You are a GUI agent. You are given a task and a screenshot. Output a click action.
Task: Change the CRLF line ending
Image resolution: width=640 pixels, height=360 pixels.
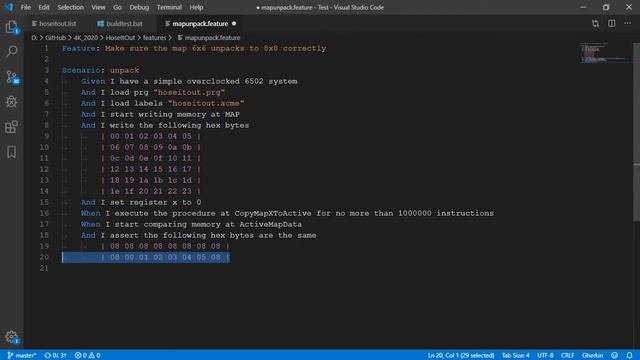[x=567, y=356]
